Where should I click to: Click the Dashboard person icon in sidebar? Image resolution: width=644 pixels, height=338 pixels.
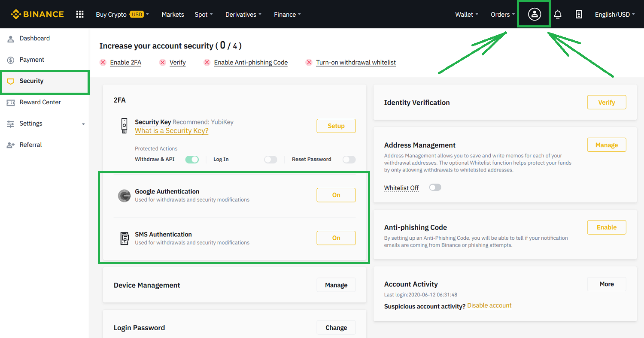coord(11,39)
